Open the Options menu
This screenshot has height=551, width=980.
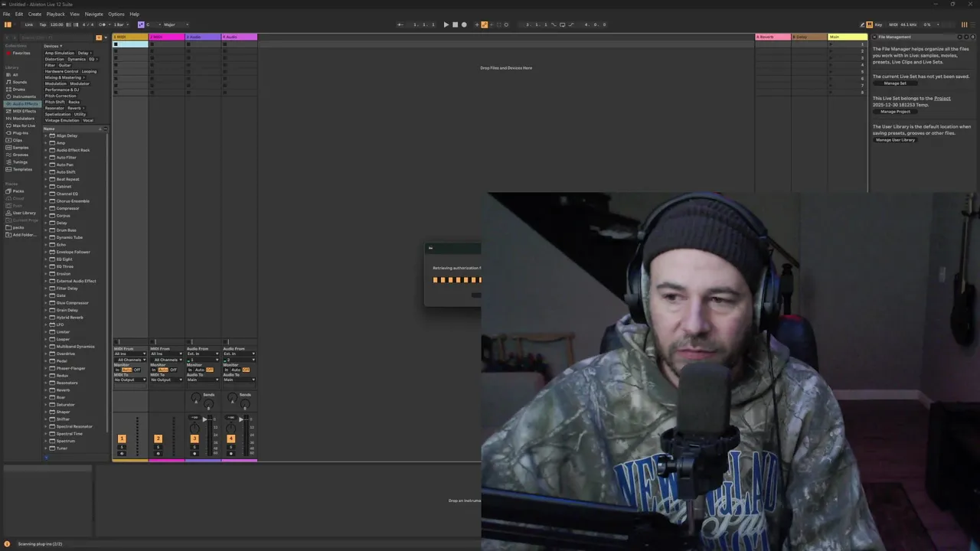116,14
